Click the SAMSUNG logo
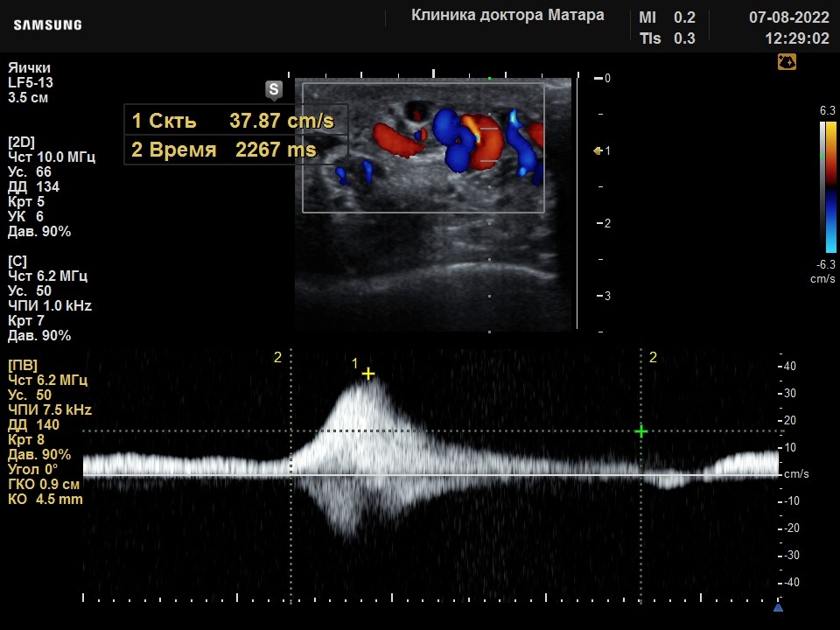Screen dimensions: 840x630 coord(47,25)
